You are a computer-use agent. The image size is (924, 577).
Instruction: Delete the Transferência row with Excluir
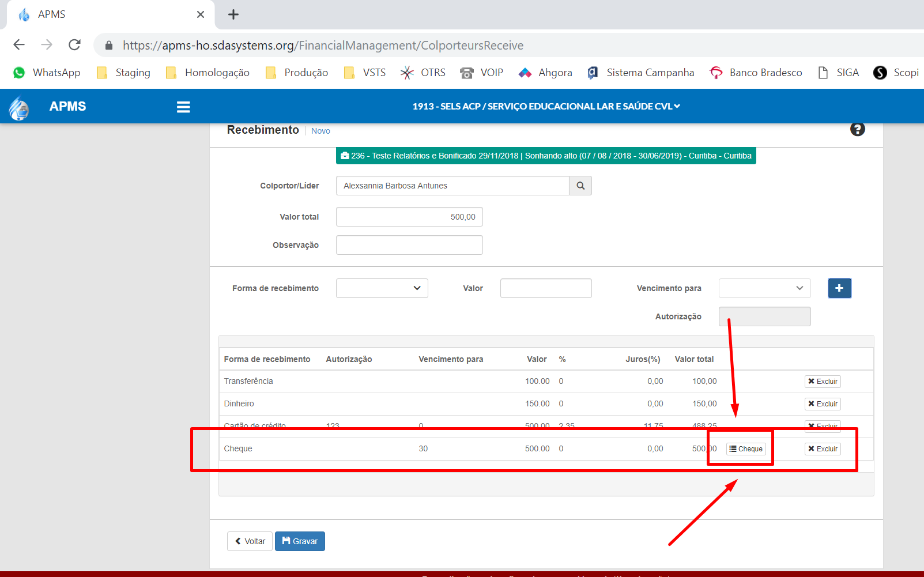[x=823, y=382]
